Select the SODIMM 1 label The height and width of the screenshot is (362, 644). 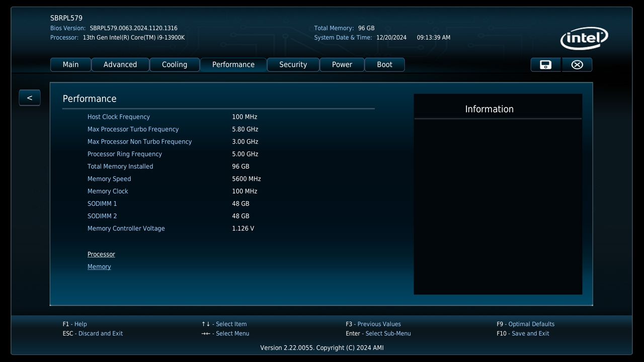(x=102, y=204)
